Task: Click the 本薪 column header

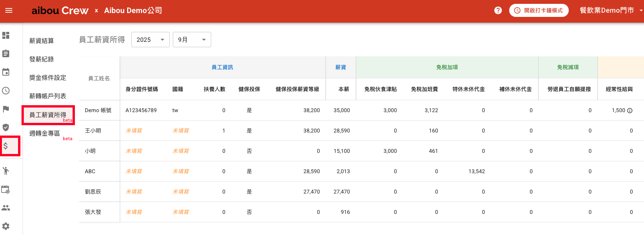Action: pyautogui.click(x=344, y=89)
